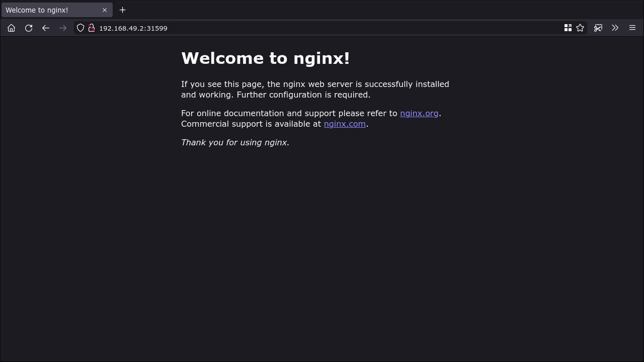This screenshot has width=644, height=362.
Task: Focus the address bar showing 192.168.49.2:31599
Action: pyautogui.click(x=330, y=28)
